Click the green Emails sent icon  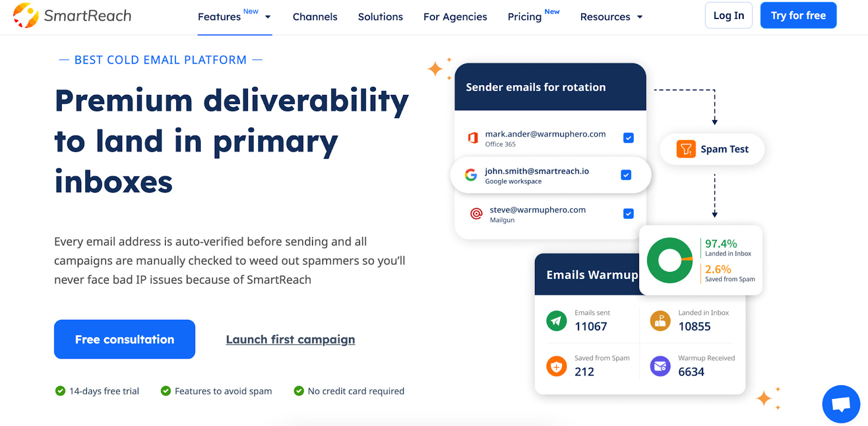coord(556,321)
